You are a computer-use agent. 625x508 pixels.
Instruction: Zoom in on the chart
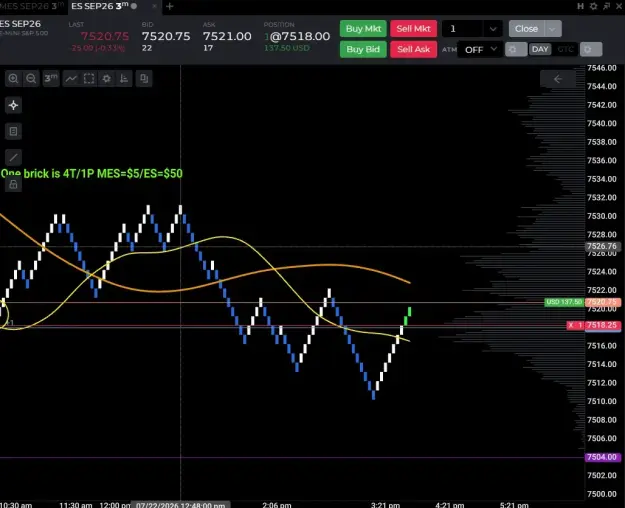[x=13, y=79]
